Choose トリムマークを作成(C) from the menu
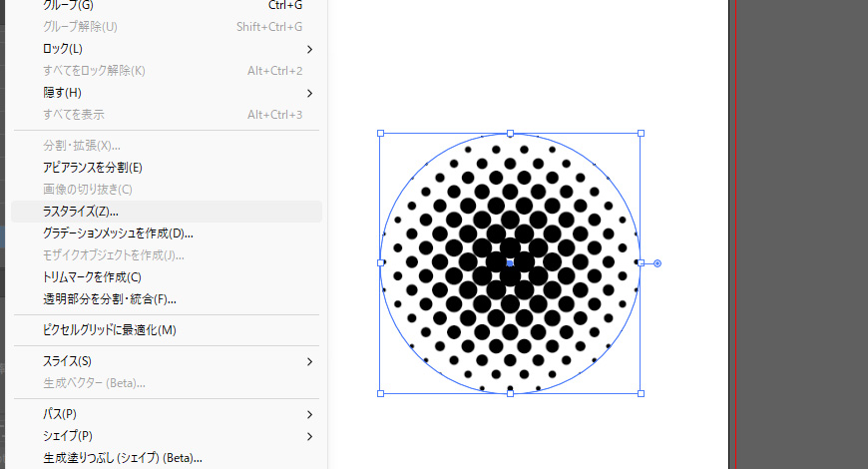 [92, 277]
